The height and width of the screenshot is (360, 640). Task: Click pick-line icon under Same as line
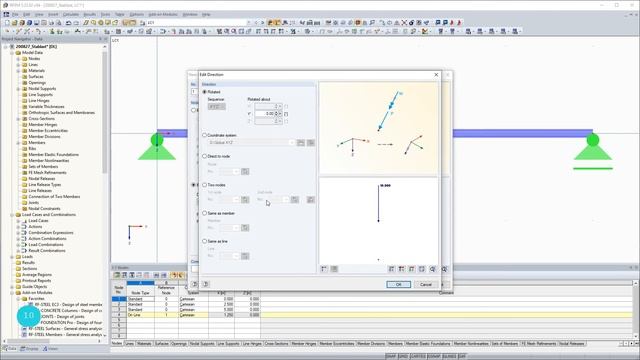tap(245, 256)
